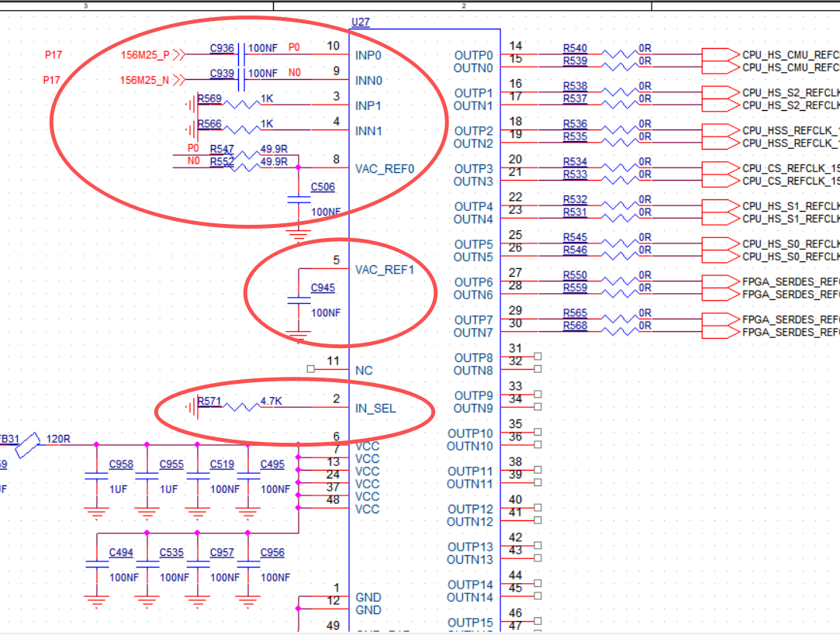The image size is (840, 635).
Task: Select capacitor C506 symbol
Action: pyautogui.click(x=299, y=200)
